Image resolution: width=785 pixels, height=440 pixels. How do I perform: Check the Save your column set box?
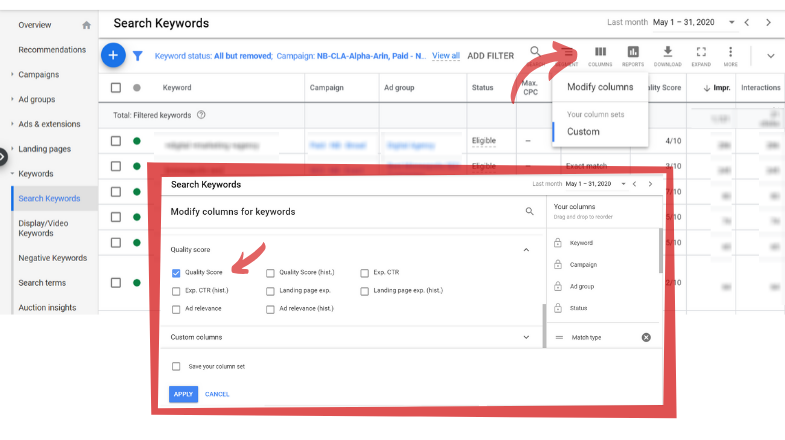(177, 366)
